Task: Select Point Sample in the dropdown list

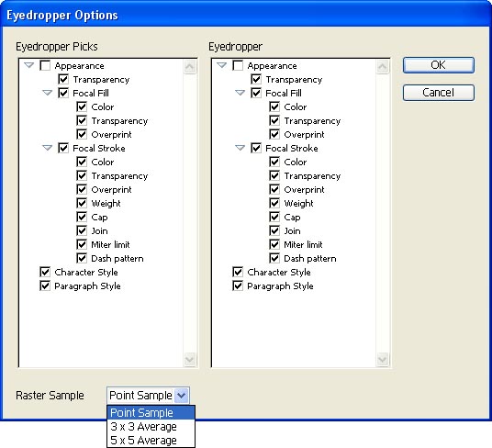Action: (x=151, y=412)
